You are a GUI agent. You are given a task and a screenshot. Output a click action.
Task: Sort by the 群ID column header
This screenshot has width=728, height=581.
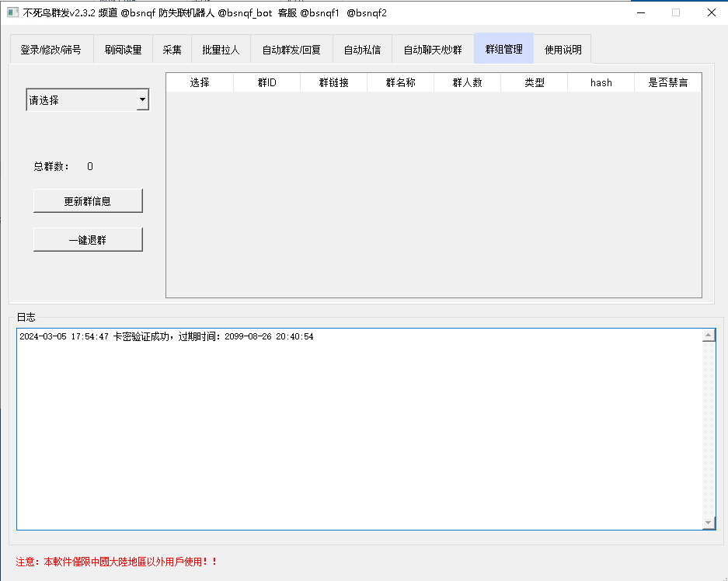[x=266, y=82]
